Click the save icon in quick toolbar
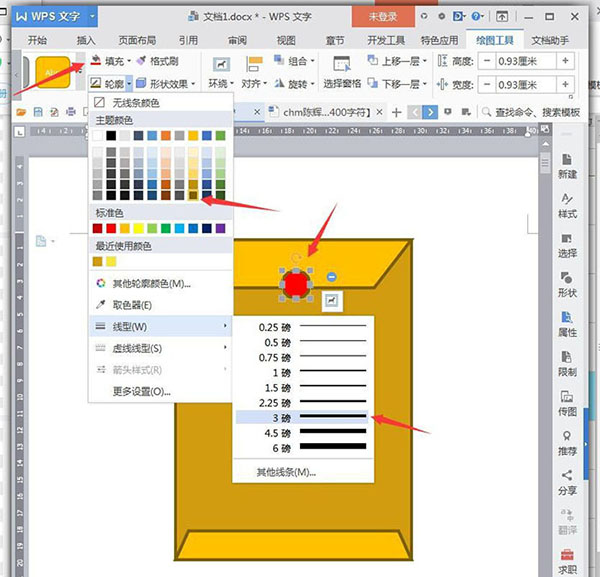 click(38, 112)
